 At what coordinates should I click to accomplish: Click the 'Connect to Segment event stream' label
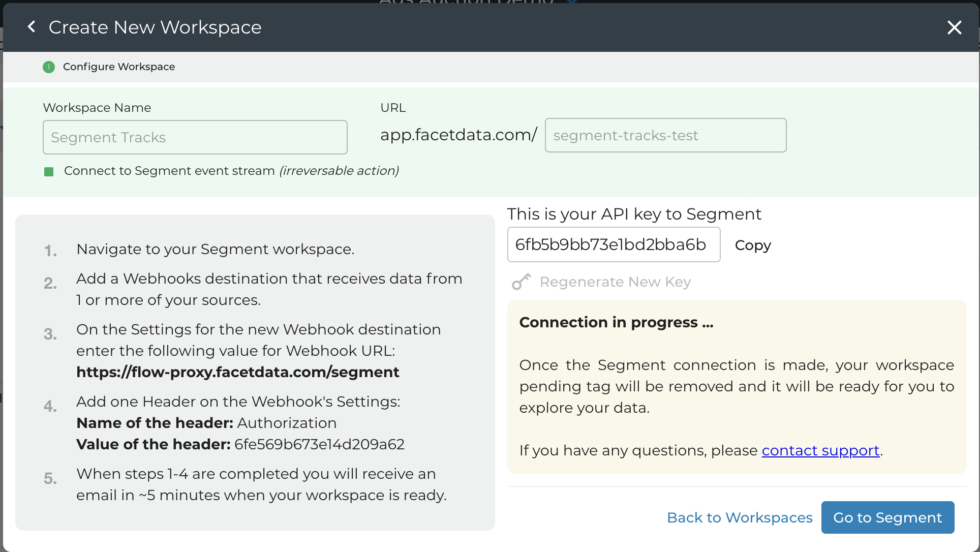coord(169,171)
